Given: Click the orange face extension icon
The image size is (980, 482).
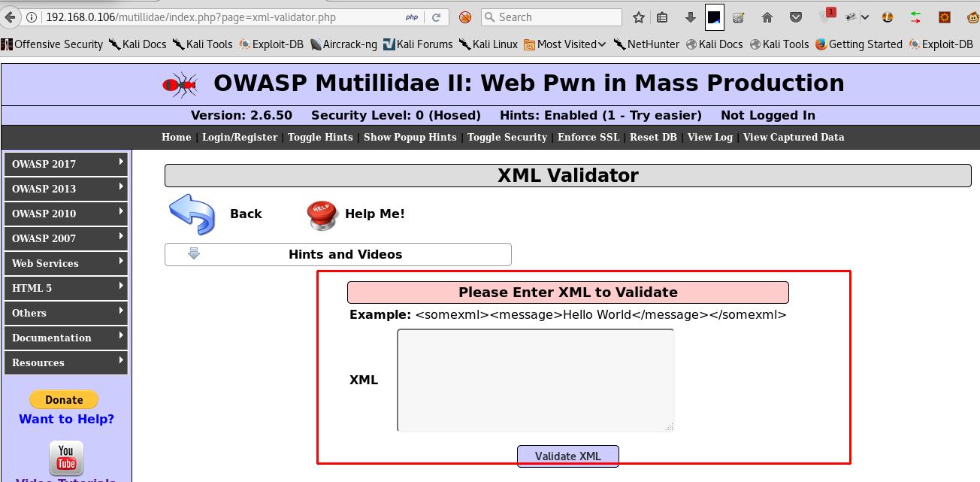Looking at the screenshot, I should point(888,17).
